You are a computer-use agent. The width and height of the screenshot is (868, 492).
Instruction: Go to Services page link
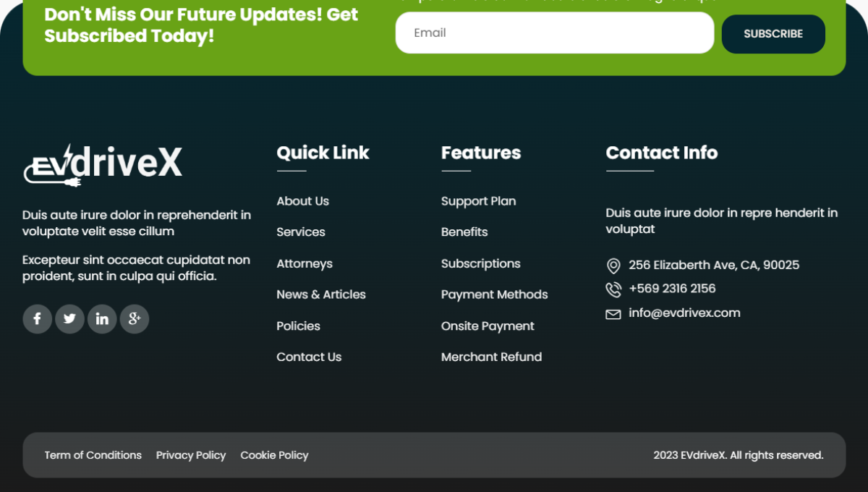point(301,232)
